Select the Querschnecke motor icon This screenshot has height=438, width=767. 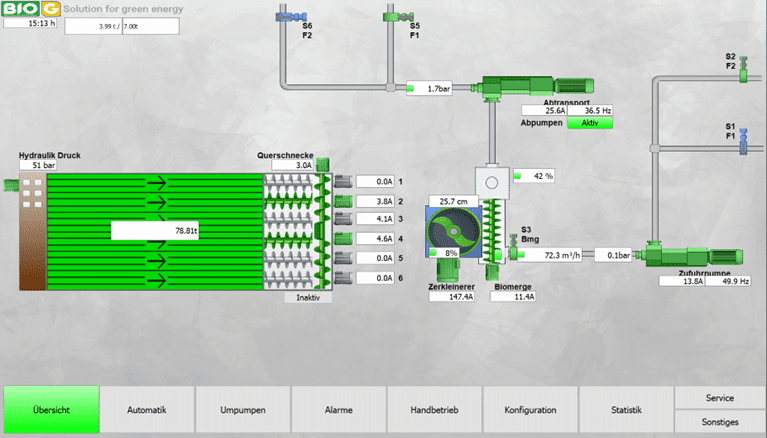pyautogui.click(x=322, y=165)
